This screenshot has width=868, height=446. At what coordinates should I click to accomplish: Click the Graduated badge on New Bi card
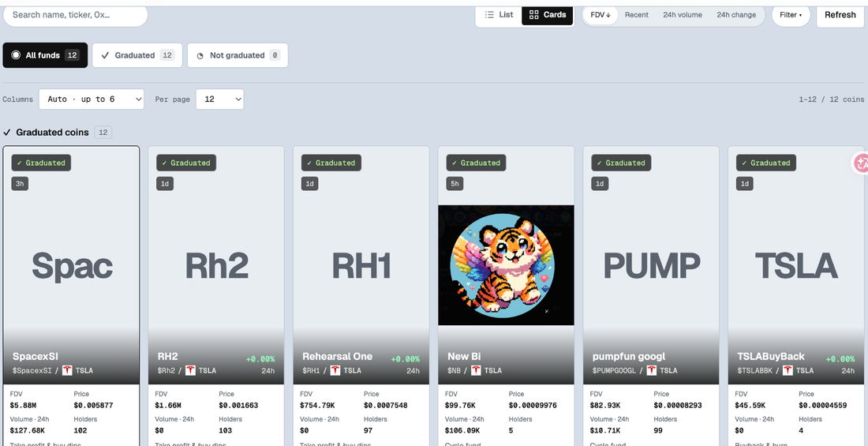[x=477, y=163]
